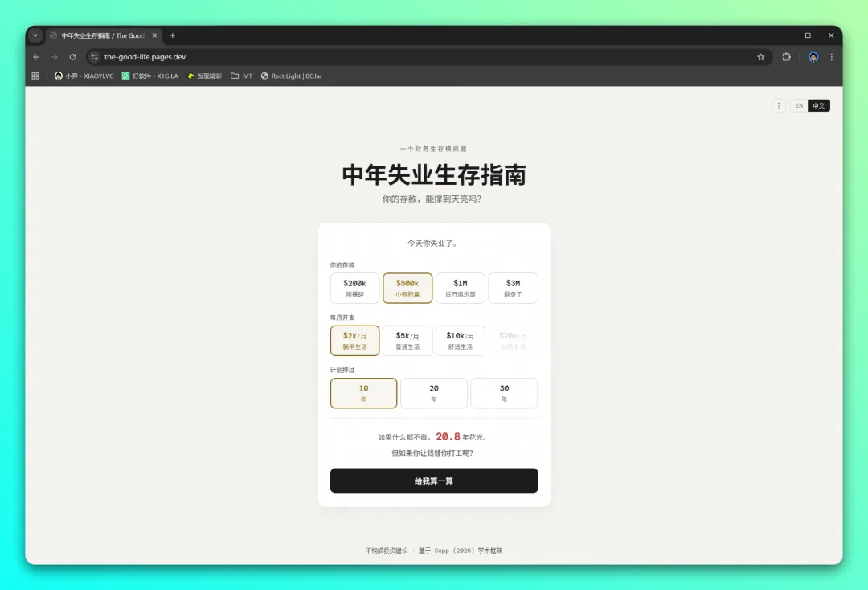Select $500k savings option

coord(407,288)
